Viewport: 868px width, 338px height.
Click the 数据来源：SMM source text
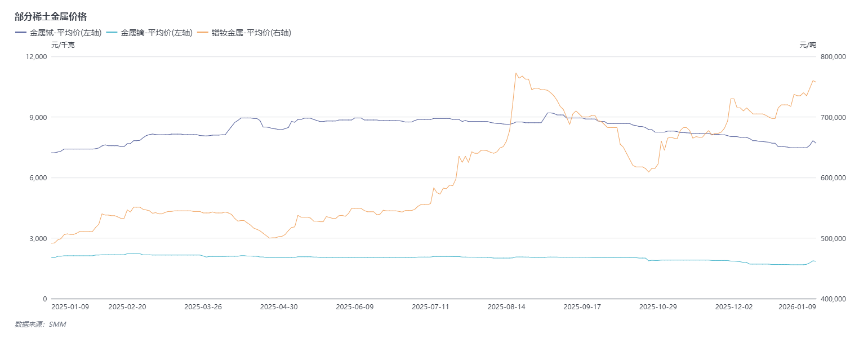point(40,324)
